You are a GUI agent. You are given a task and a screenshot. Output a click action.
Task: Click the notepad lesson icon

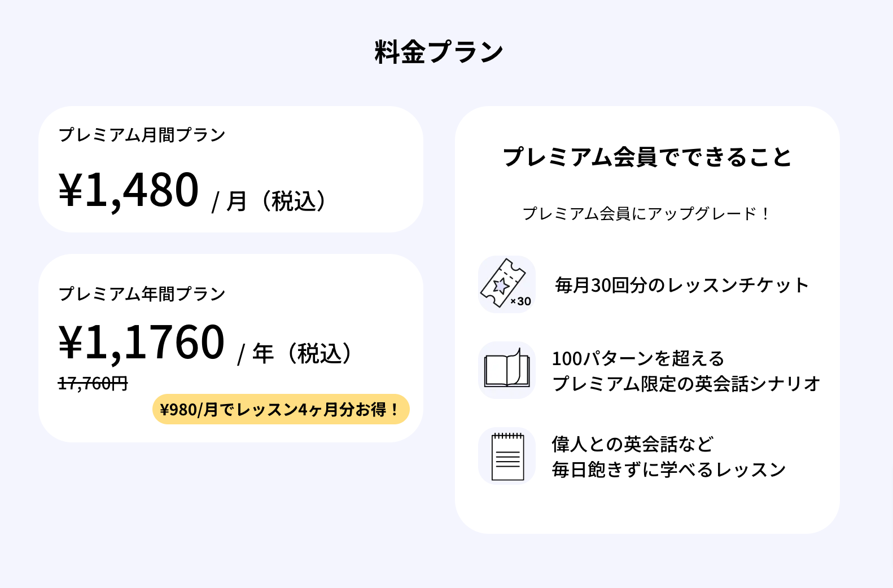(x=506, y=456)
